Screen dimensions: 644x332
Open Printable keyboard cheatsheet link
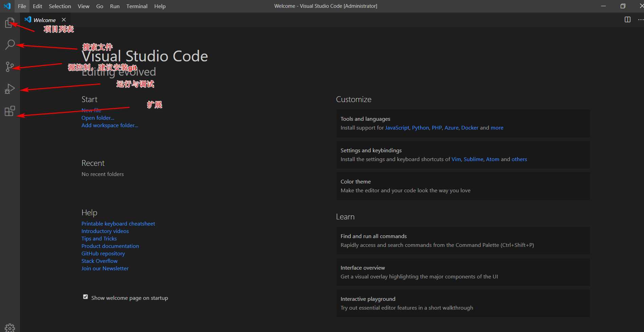[118, 223]
